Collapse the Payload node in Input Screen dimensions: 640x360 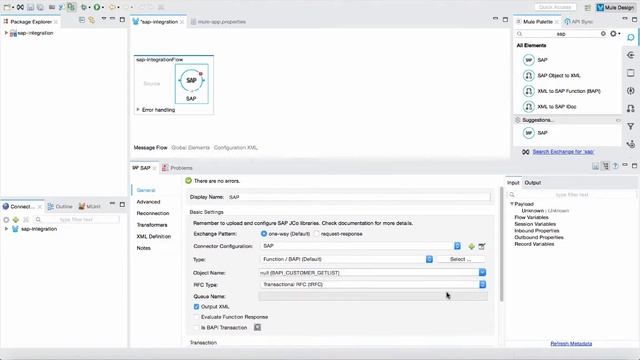point(512,204)
